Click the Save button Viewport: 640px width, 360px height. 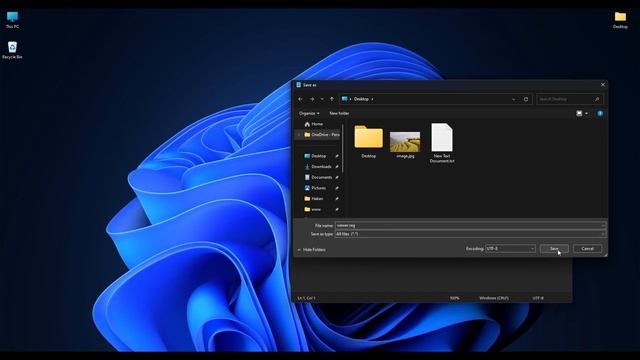(x=554, y=249)
